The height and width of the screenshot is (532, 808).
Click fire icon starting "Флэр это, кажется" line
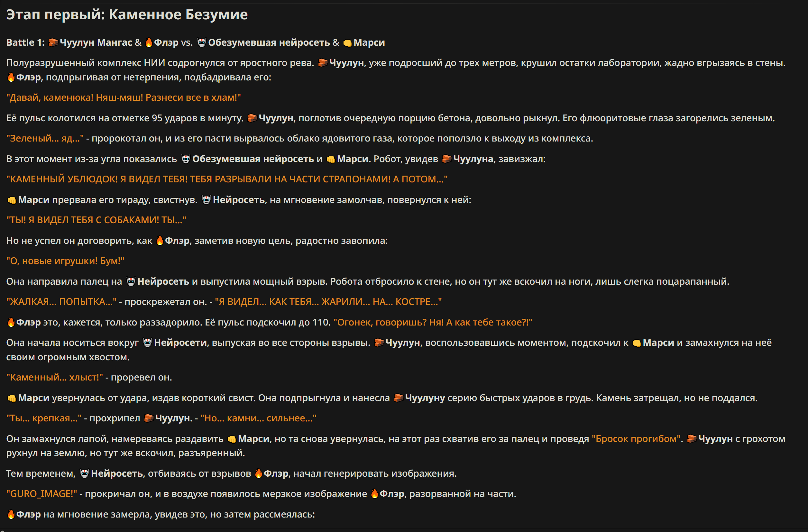11,322
